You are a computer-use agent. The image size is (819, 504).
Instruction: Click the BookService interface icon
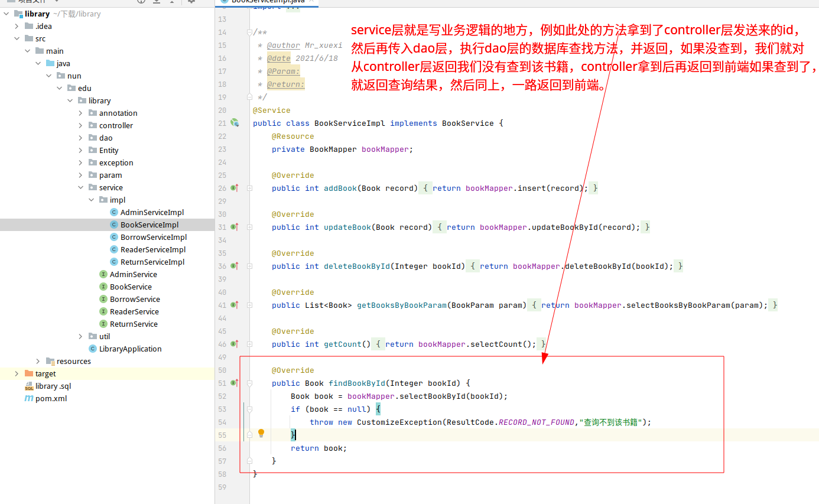(103, 287)
